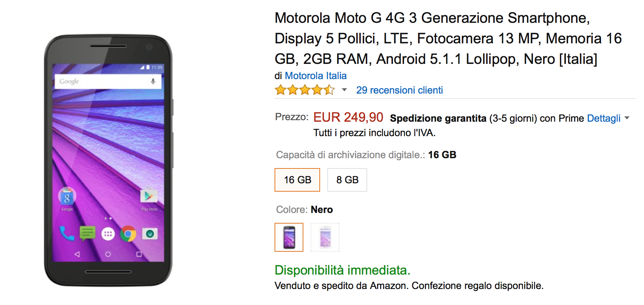Expand the star rating breakdown arrow
This screenshot has width=644, height=305.
(344, 90)
